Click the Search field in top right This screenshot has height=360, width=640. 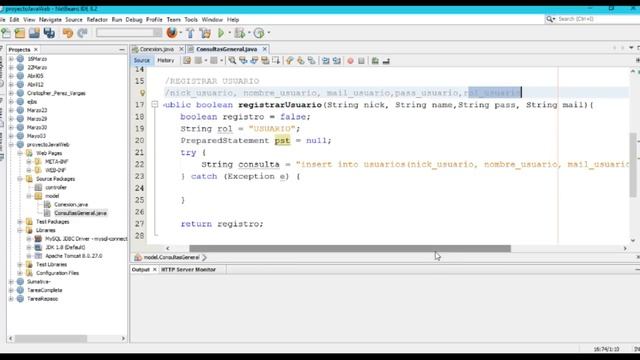click(x=592, y=19)
